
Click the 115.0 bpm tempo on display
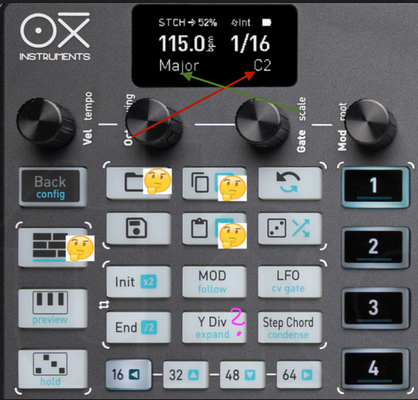[x=187, y=44]
